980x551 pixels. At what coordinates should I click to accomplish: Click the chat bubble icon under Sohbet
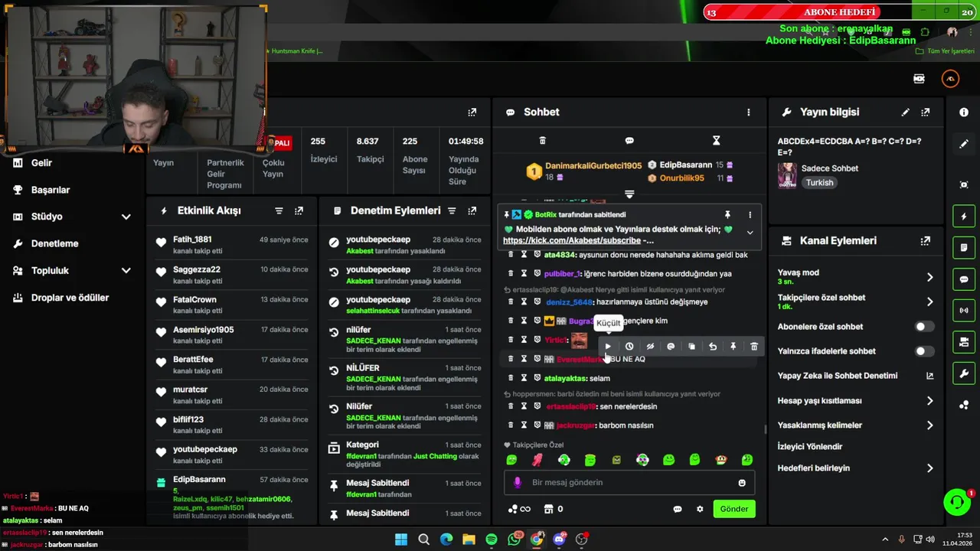[629, 141]
